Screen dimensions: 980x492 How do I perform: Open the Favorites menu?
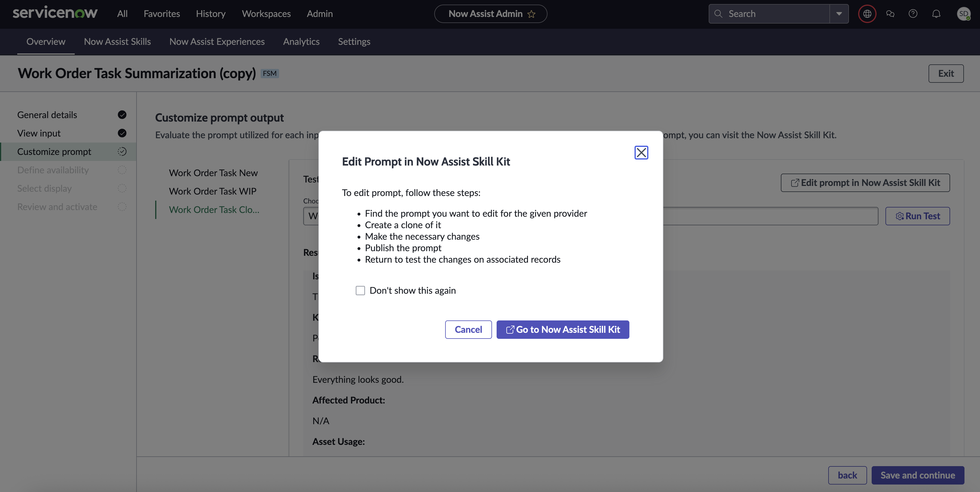[x=162, y=14]
